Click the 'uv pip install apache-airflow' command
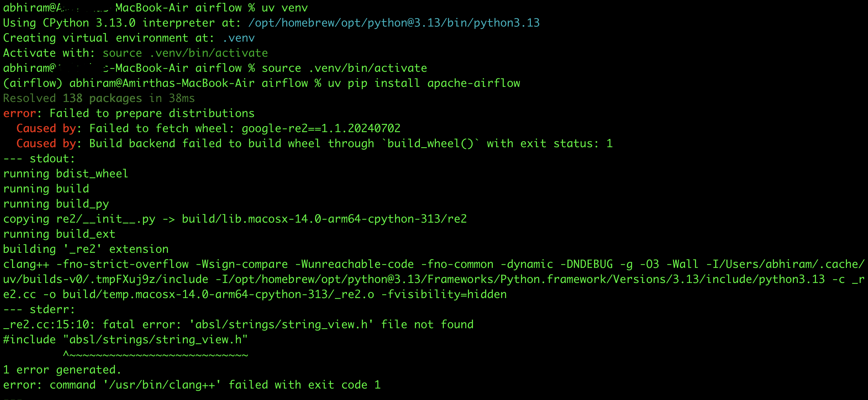Image resolution: width=868 pixels, height=400 pixels. click(423, 83)
